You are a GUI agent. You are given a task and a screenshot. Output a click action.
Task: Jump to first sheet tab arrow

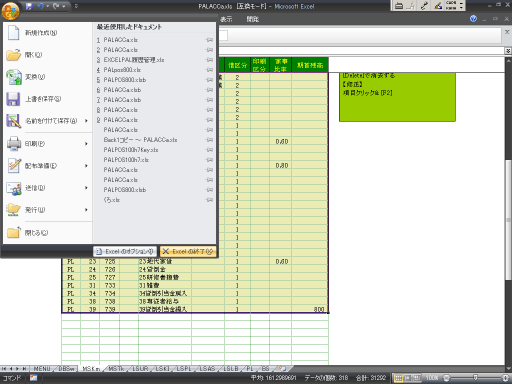[x=4, y=369]
